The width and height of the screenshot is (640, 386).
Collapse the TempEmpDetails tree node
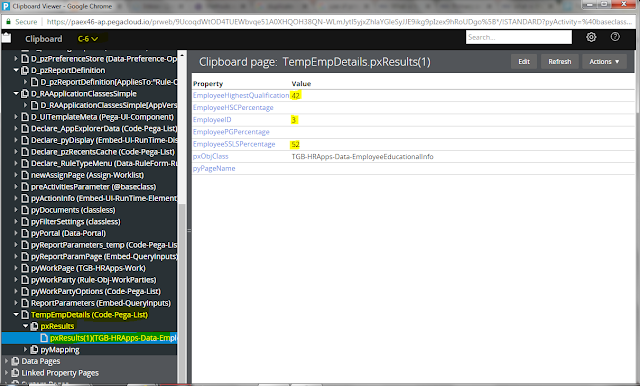click(x=16, y=315)
